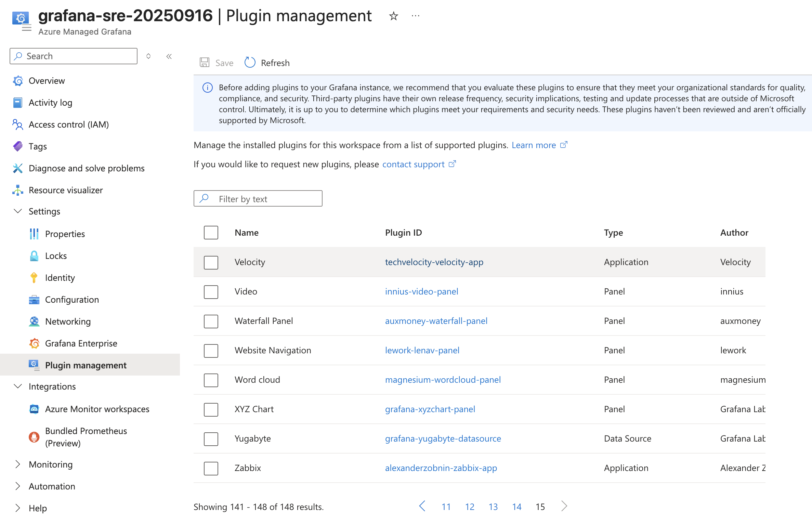This screenshot has width=812, height=524.
Task: Click the next page arrow
Action: click(564, 506)
